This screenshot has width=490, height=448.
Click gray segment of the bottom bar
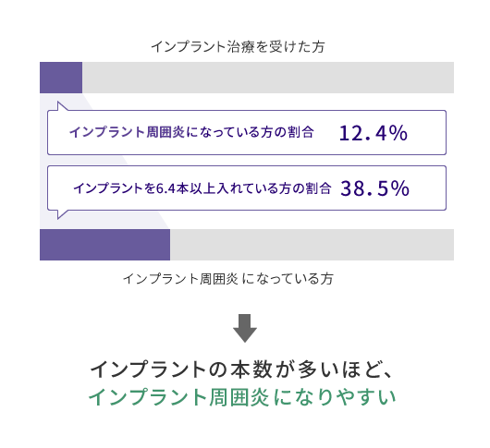click(312, 245)
